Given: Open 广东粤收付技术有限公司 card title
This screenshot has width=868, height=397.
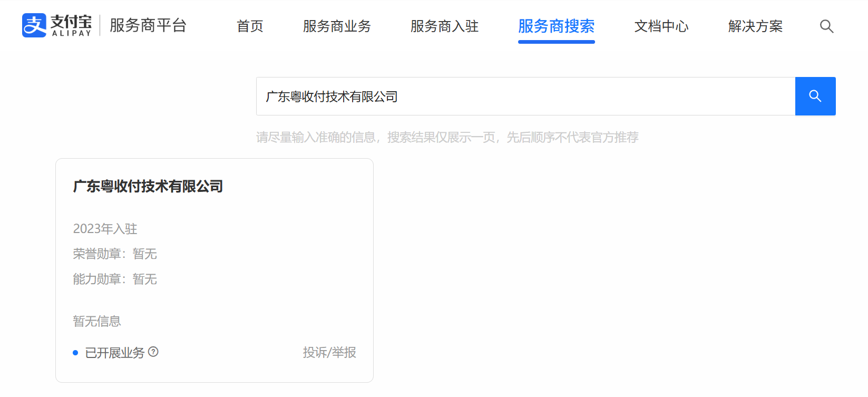Looking at the screenshot, I should 148,186.
